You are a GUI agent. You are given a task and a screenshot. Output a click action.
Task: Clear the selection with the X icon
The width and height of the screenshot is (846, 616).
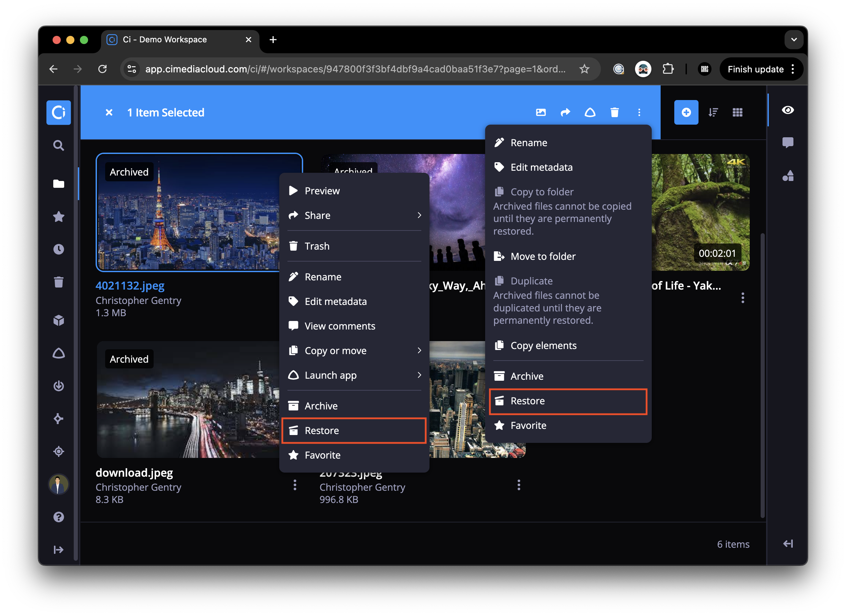tap(109, 112)
